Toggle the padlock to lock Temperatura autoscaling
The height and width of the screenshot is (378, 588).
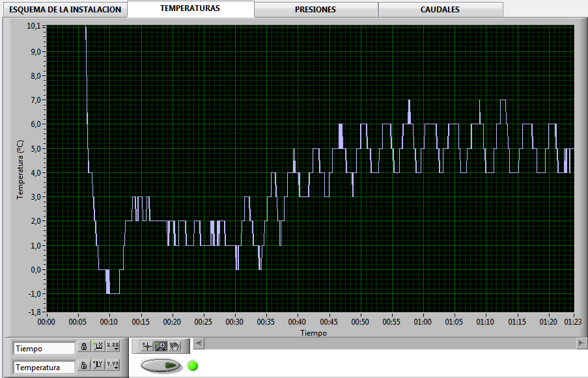[x=83, y=366]
